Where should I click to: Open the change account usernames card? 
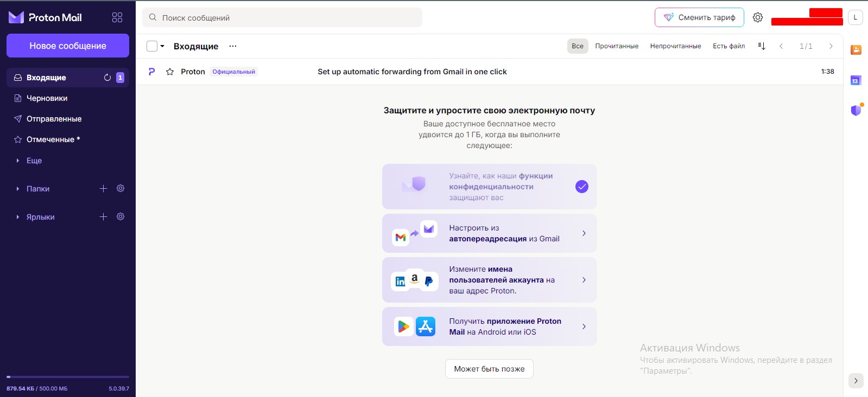[490, 280]
